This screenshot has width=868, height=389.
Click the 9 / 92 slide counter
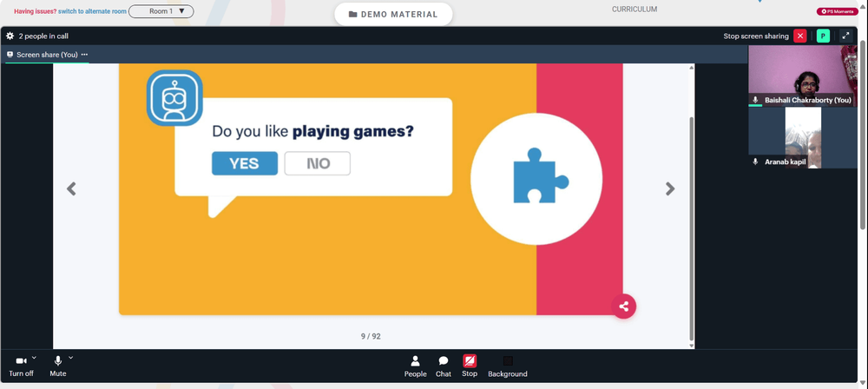click(371, 336)
